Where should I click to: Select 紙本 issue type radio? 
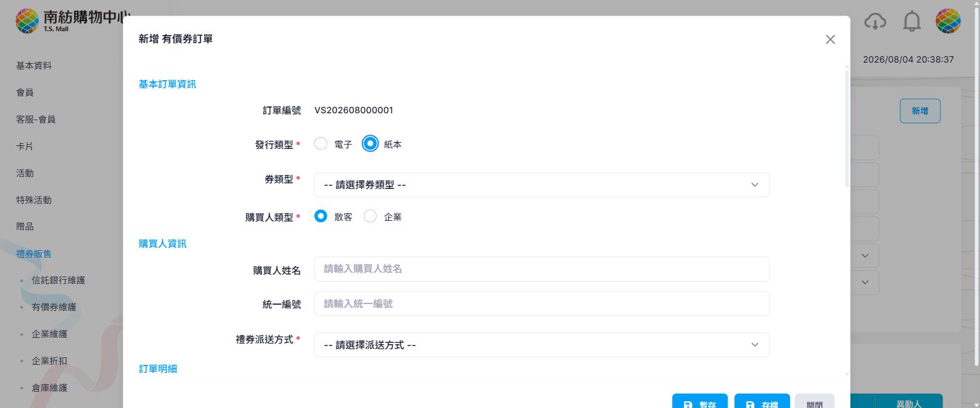[370, 144]
